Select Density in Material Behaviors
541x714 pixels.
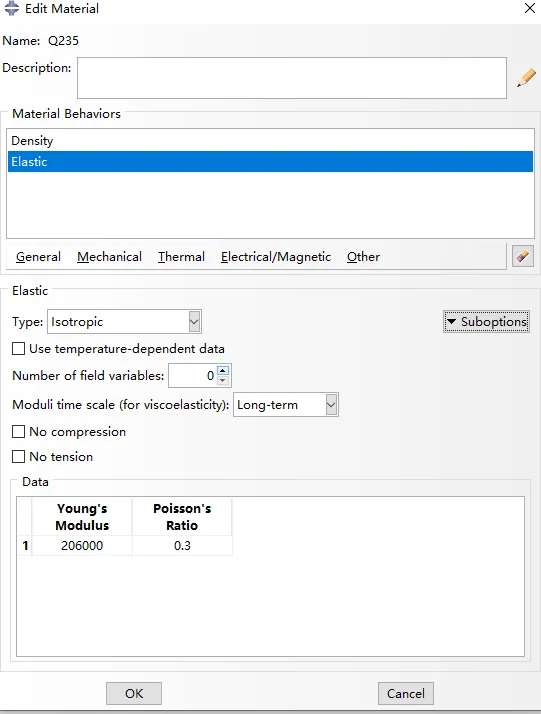coord(270,141)
